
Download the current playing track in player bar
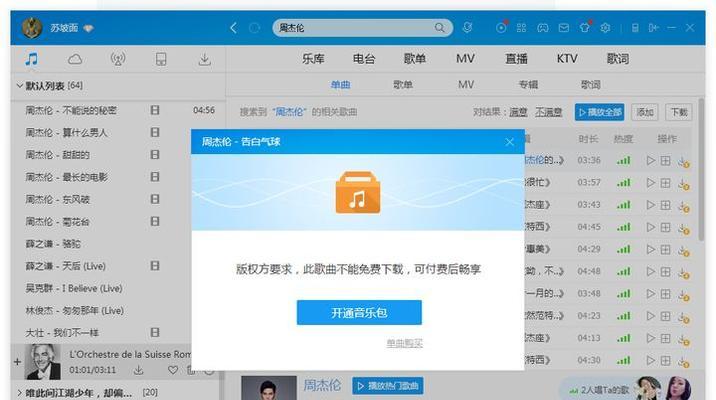138,370
